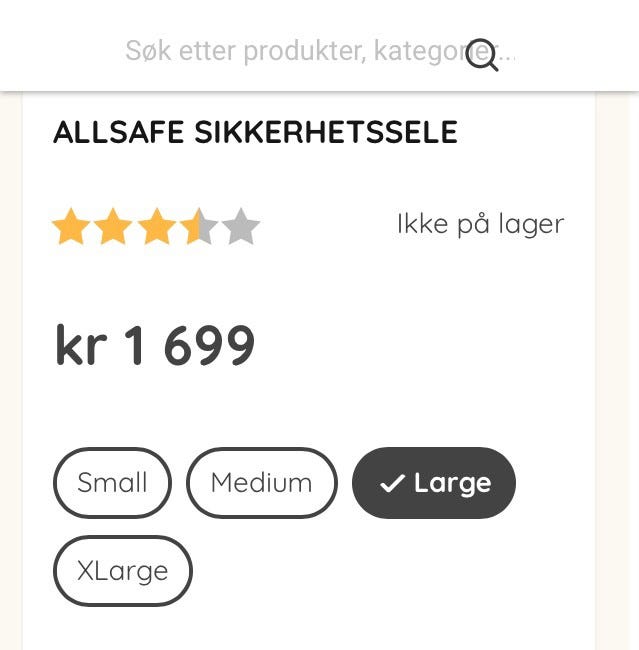Rate three stars using third star

pyautogui.click(x=157, y=228)
